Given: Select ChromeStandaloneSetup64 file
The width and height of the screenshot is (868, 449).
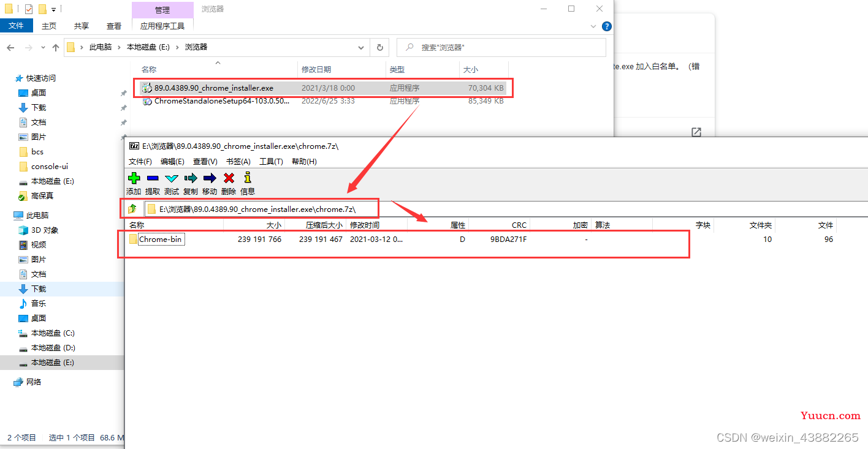Looking at the screenshot, I should (322, 101).
